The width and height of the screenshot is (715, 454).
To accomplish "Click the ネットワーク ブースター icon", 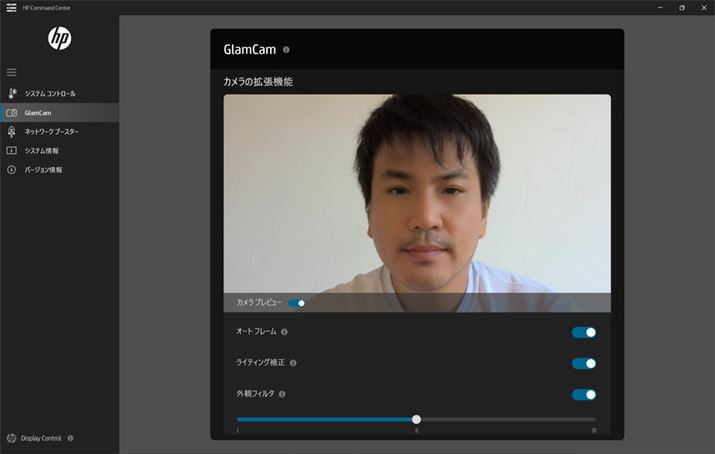I will (x=12, y=132).
